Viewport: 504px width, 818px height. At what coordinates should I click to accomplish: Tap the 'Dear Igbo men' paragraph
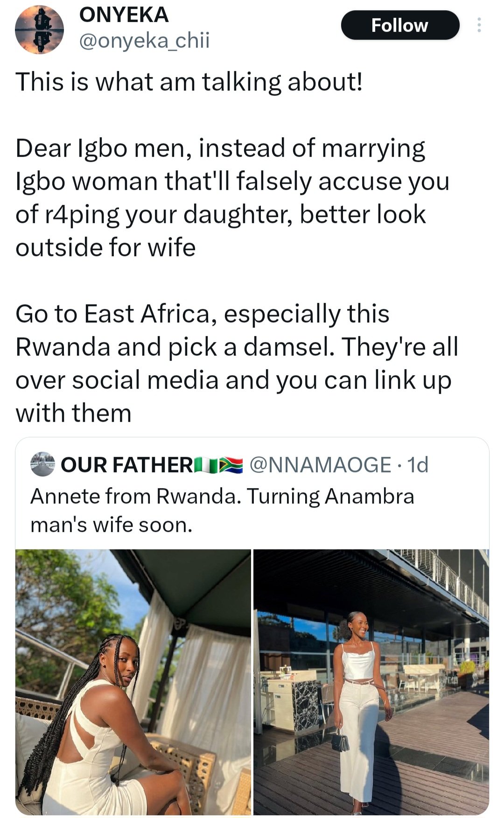(232, 197)
